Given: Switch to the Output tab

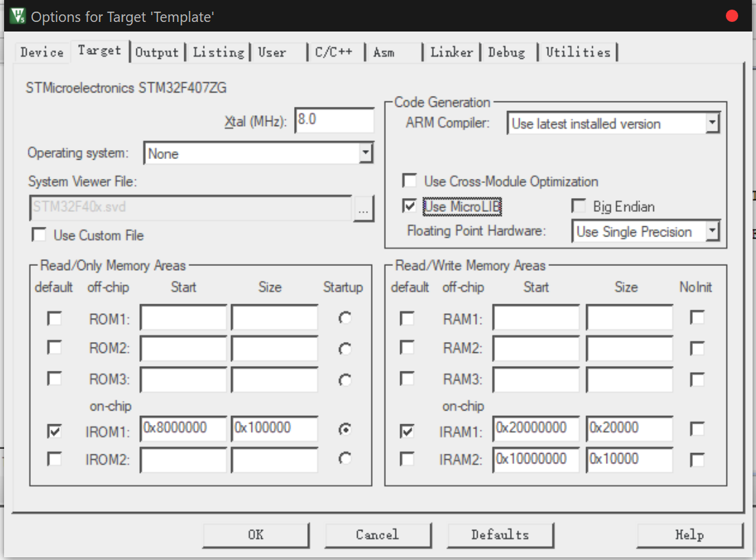Looking at the screenshot, I should tap(157, 52).
